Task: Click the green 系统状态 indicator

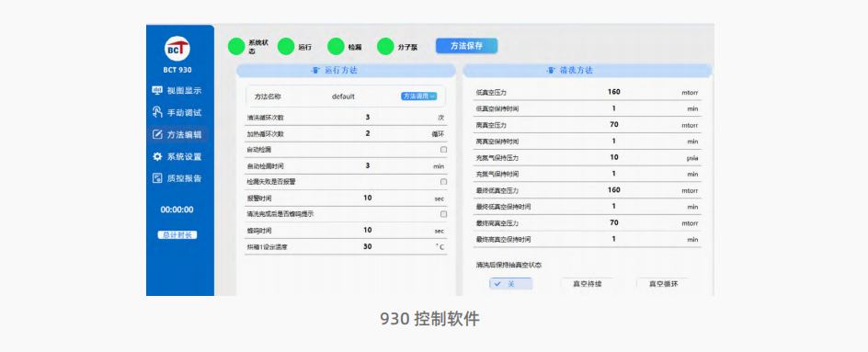Action: pos(236,47)
